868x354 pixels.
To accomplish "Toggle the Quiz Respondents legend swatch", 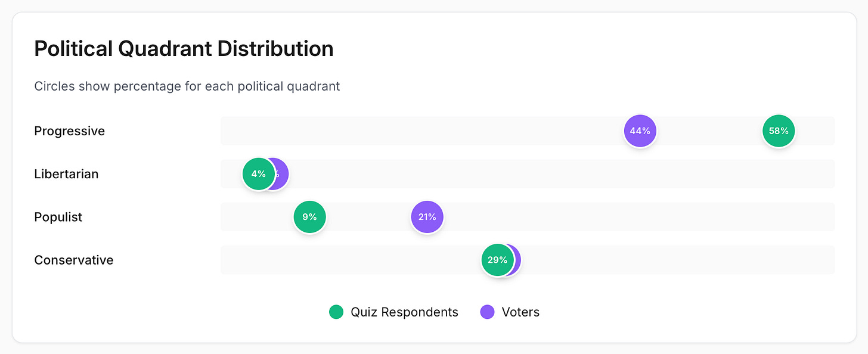I will 336,312.
